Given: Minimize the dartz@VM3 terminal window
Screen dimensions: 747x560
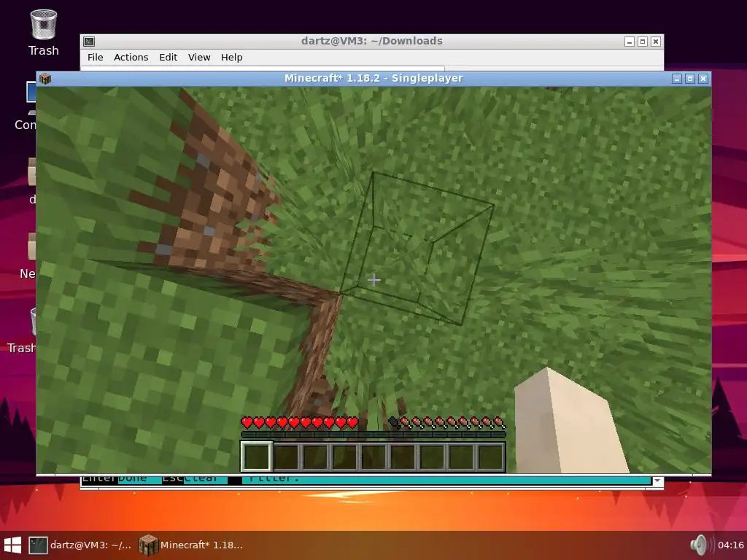Looking at the screenshot, I should (630, 42).
